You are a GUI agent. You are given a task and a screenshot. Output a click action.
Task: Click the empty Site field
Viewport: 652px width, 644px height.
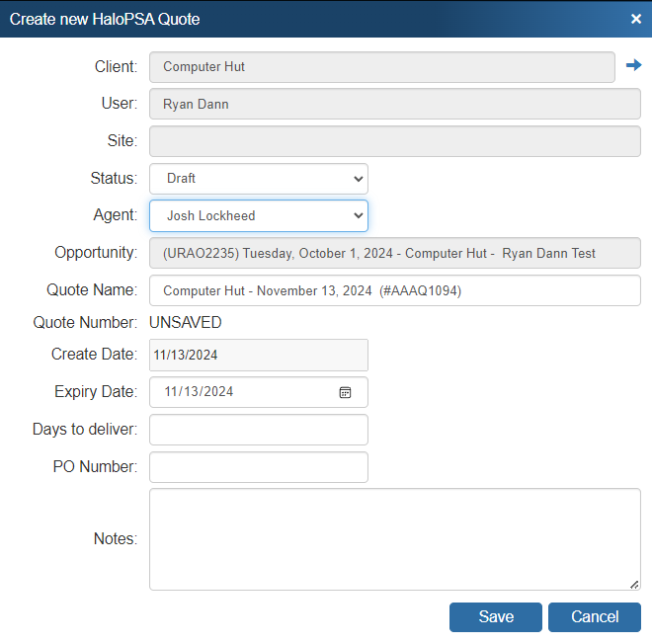[394, 140]
